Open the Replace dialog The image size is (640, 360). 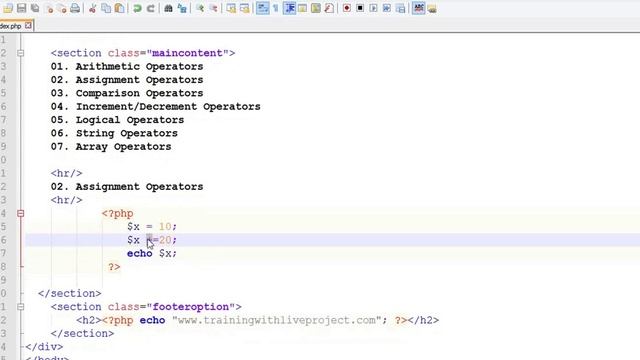click(x=182, y=8)
